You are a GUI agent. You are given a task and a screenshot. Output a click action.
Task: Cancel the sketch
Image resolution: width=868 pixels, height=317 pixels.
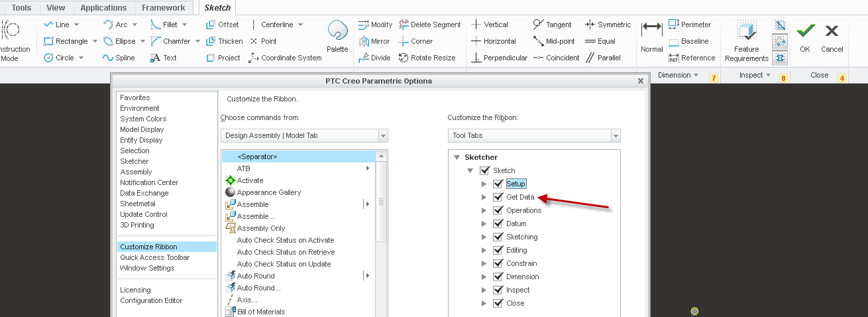(832, 36)
